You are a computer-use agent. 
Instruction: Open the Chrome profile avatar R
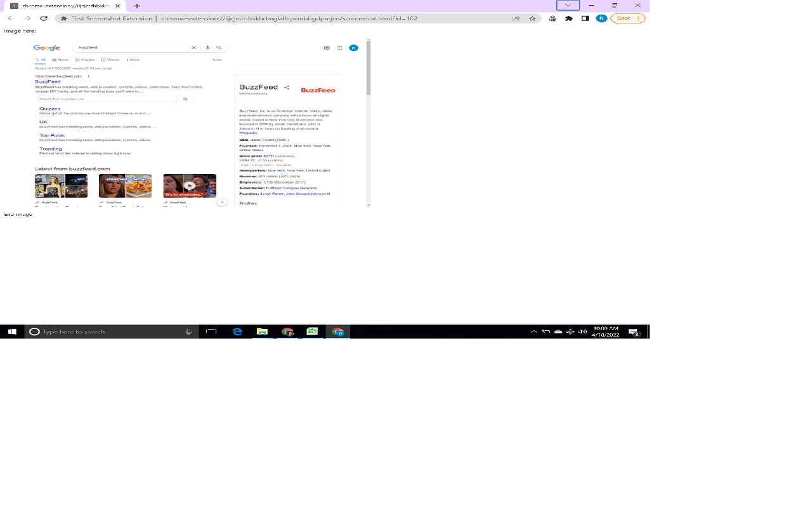point(601,18)
